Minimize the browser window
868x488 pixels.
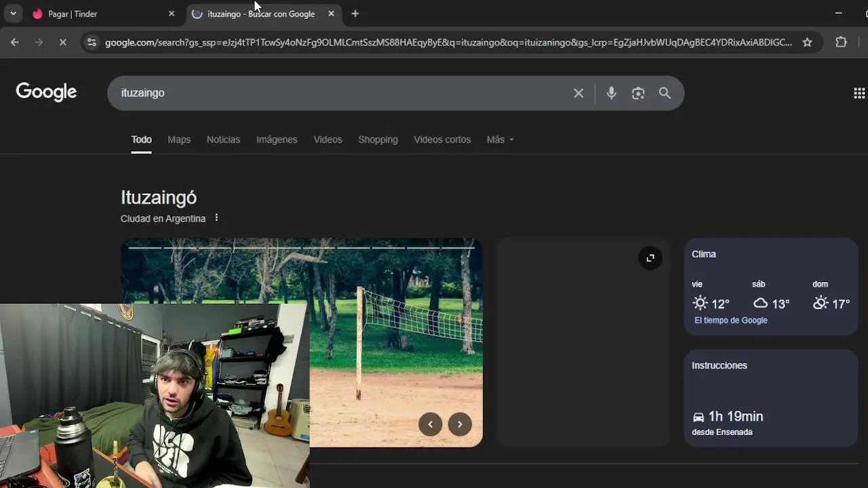pyautogui.click(x=839, y=14)
